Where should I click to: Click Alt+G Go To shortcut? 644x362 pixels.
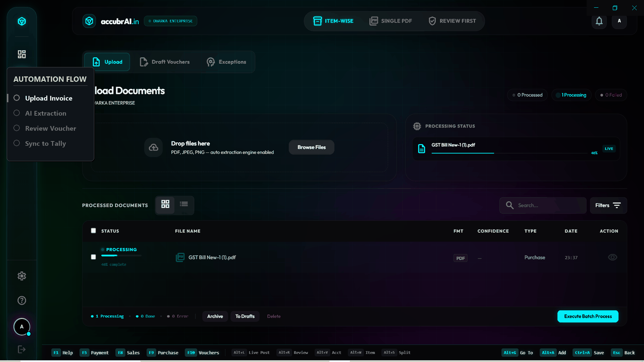point(518,353)
